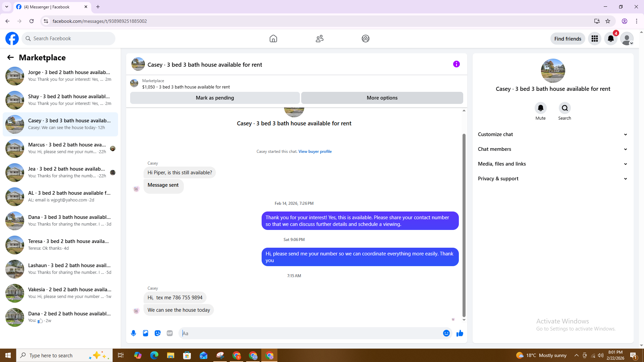Click Casey's phone number message
The width and height of the screenshot is (644, 362).
pyautogui.click(x=175, y=298)
